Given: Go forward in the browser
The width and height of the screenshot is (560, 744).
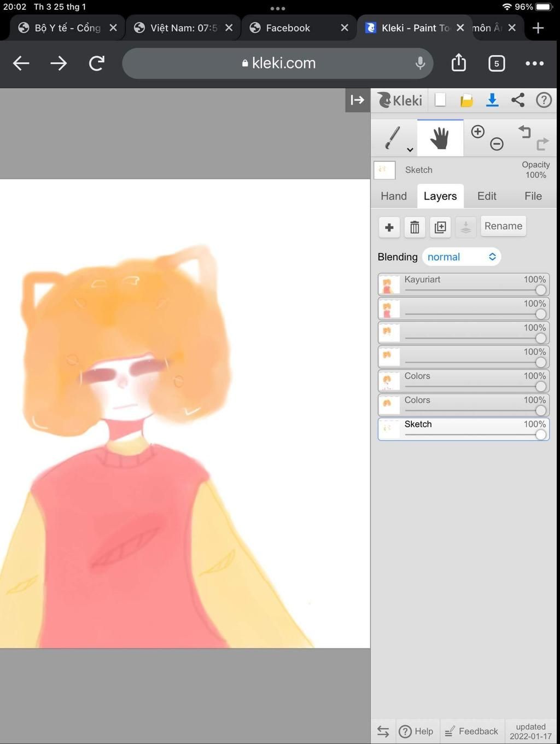Looking at the screenshot, I should point(59,63).
